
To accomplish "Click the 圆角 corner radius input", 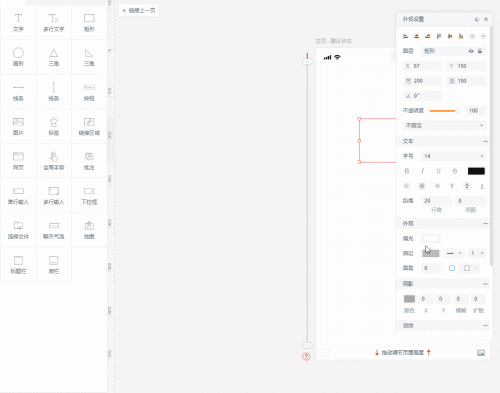I will point(431,268).
